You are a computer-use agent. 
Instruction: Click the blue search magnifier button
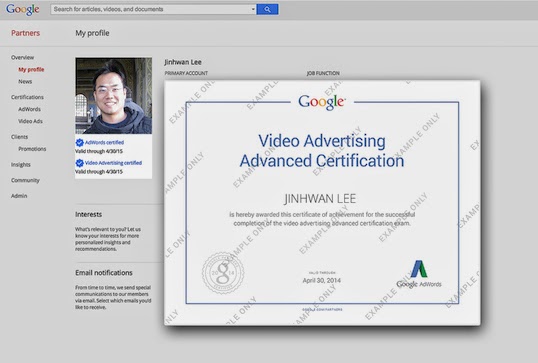pos(267,9)
